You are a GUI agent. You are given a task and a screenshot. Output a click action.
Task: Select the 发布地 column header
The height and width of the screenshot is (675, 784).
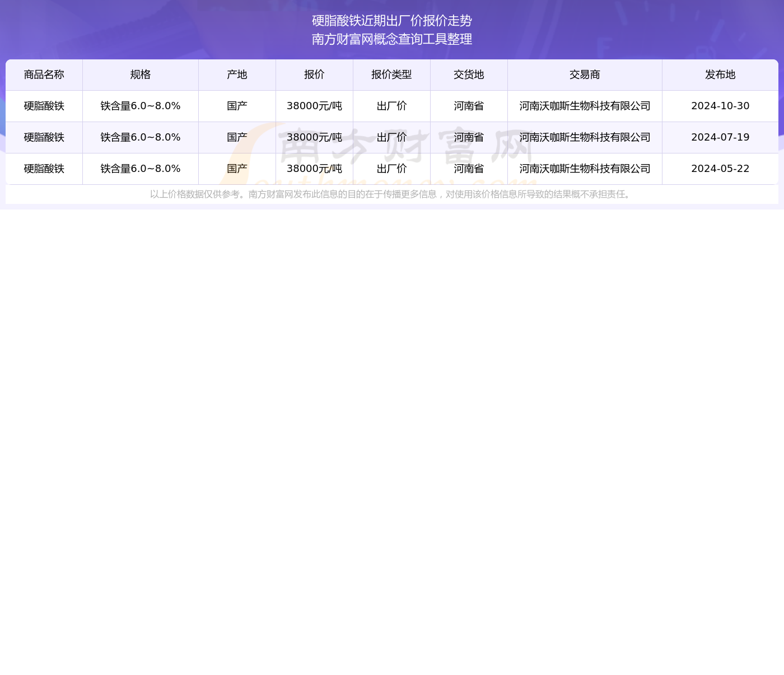click(x=720, y=75)
